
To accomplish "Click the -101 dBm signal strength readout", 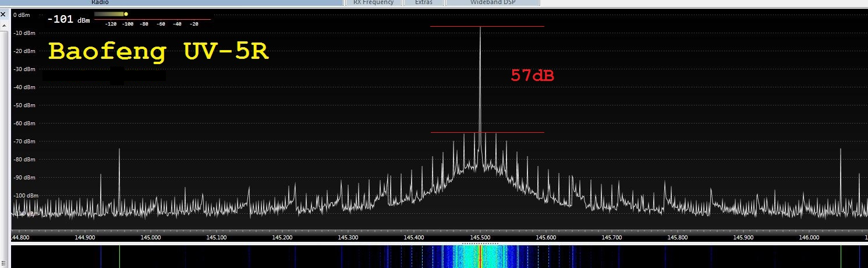I will (x=68, y=19).
